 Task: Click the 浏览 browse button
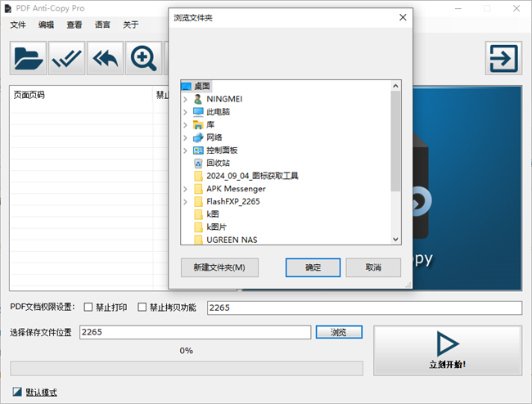339,332
